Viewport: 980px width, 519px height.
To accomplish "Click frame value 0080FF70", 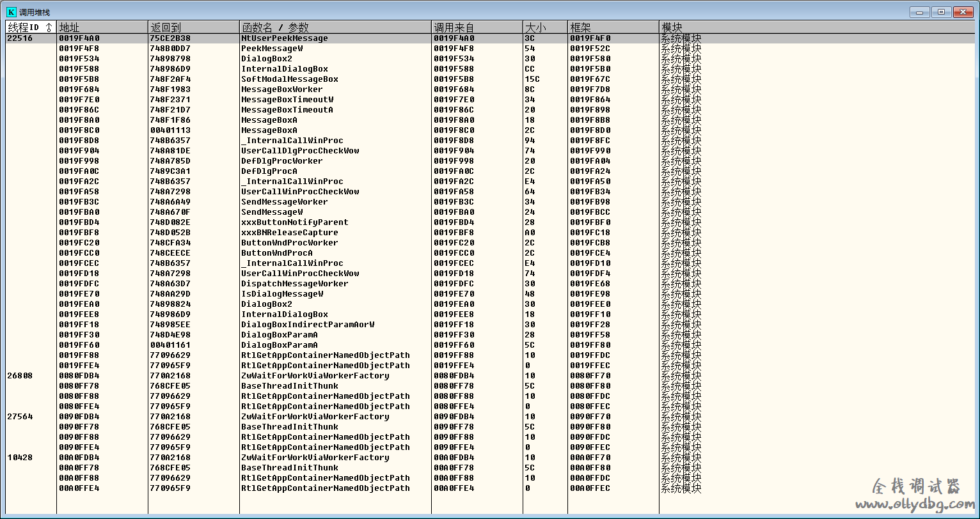I will [590, 376].
